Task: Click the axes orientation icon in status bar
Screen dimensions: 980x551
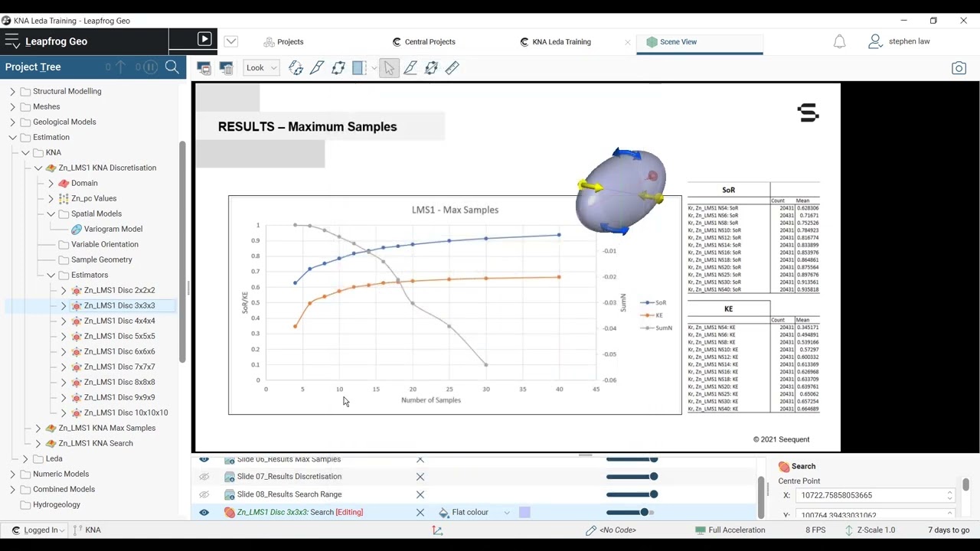Action: [x=437, y=530]
